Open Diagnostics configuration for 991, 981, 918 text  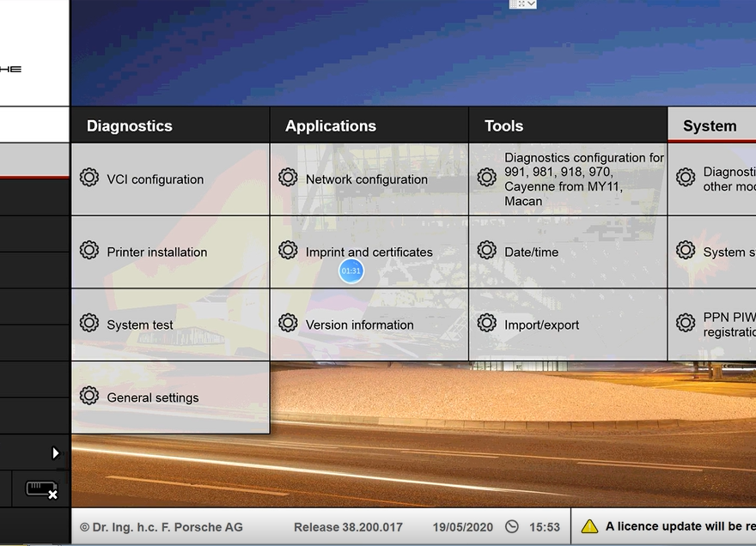coord(584,179)
